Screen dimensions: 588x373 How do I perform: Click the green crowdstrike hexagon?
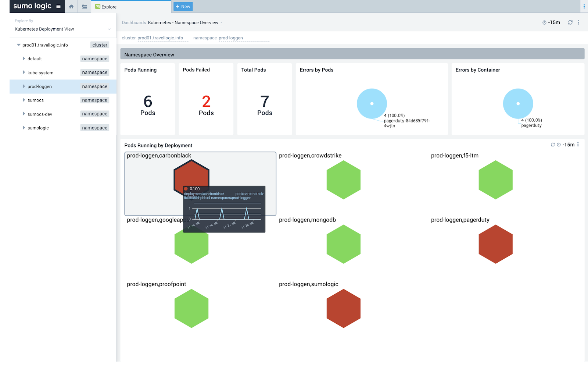pos(344,180)
